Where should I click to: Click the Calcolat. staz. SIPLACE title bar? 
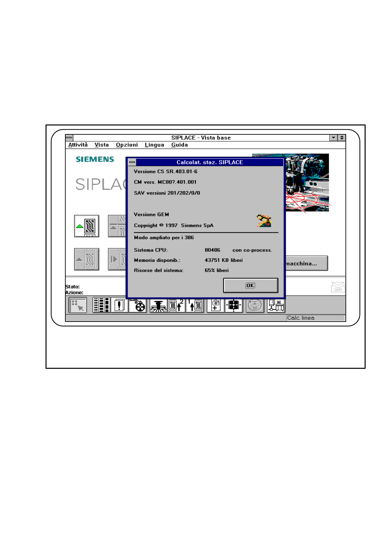pos(210,162)
